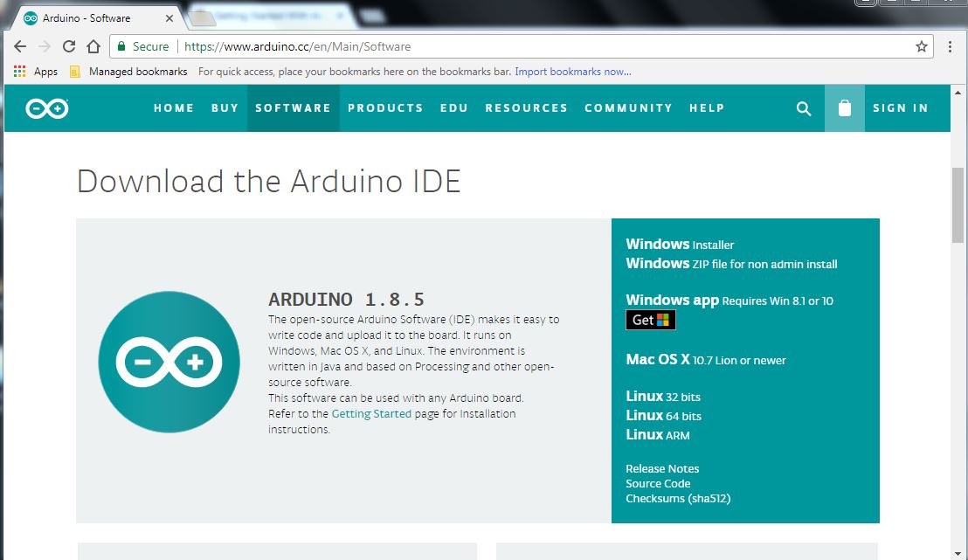Download Linux 64 bits

coord(664,416)
